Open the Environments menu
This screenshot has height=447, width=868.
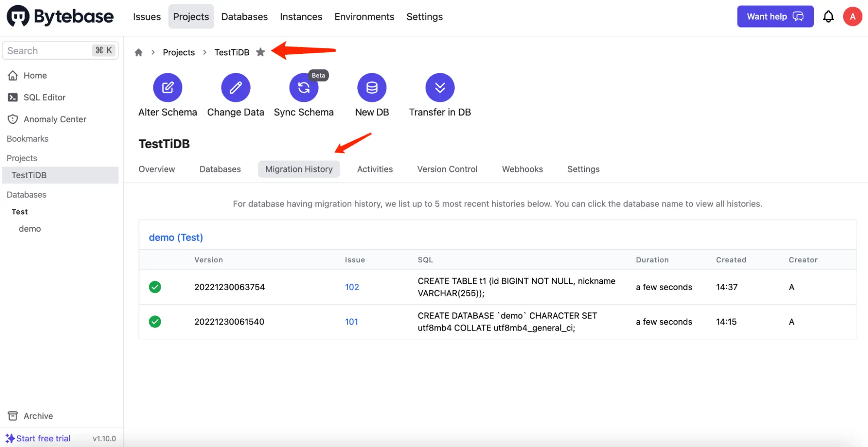click(x=364, y=17)
